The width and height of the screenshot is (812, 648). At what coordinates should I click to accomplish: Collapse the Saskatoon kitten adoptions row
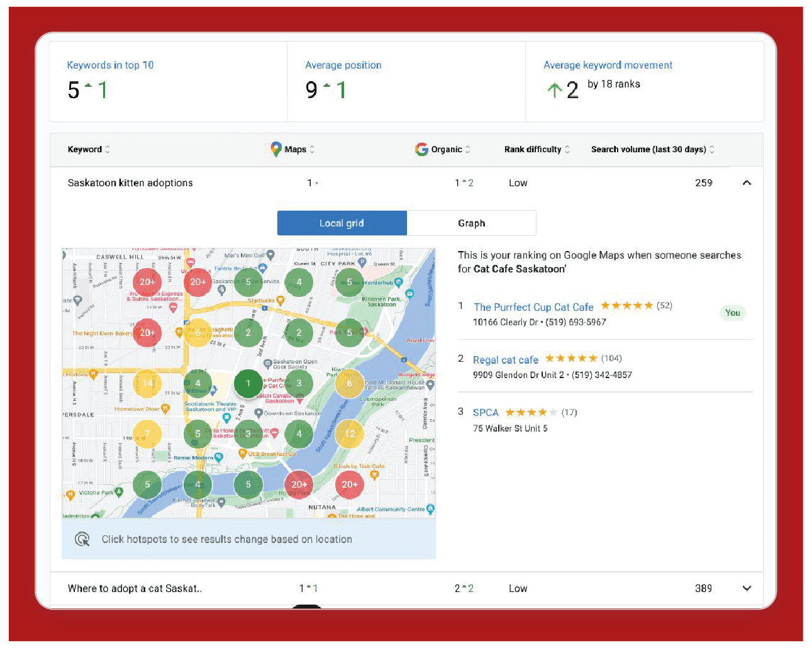point(747,183)
